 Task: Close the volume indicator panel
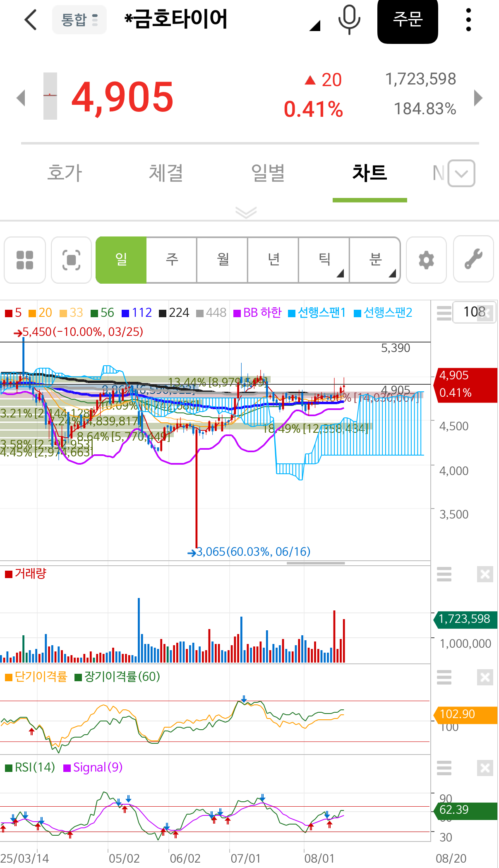pyautogui.click(x=485, y=574)
